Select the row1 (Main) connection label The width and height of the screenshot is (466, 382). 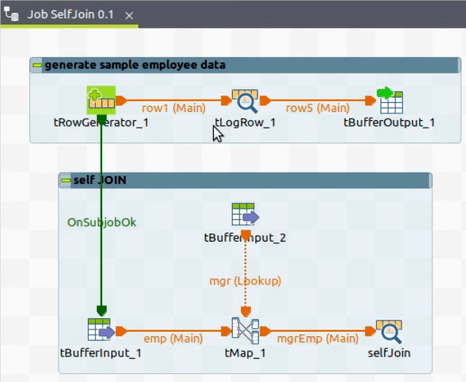click(173, 108)
